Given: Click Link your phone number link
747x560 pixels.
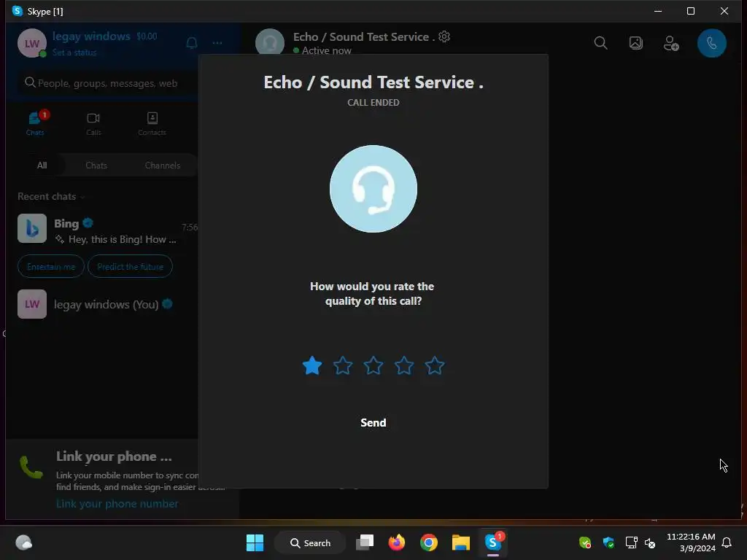Looking at the screenshot, I should coord(117,503).
